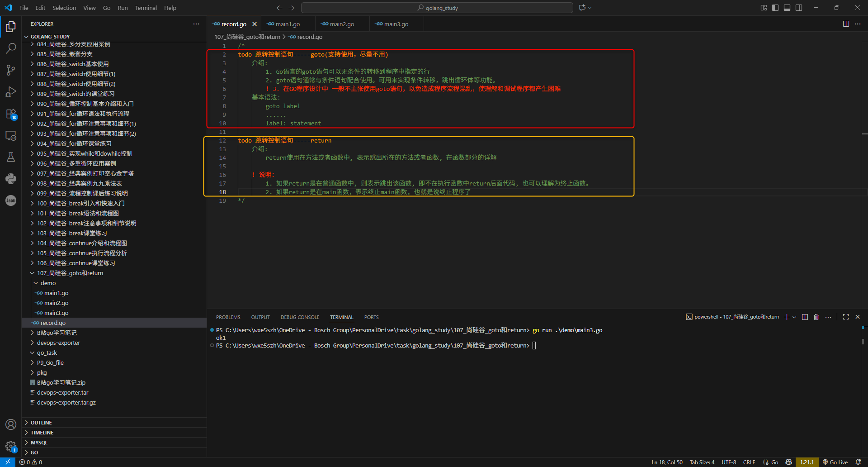Screen dimensions: 868x467
Task: Select Go version 1.21.1 in status bar
Action: [807, 462]
